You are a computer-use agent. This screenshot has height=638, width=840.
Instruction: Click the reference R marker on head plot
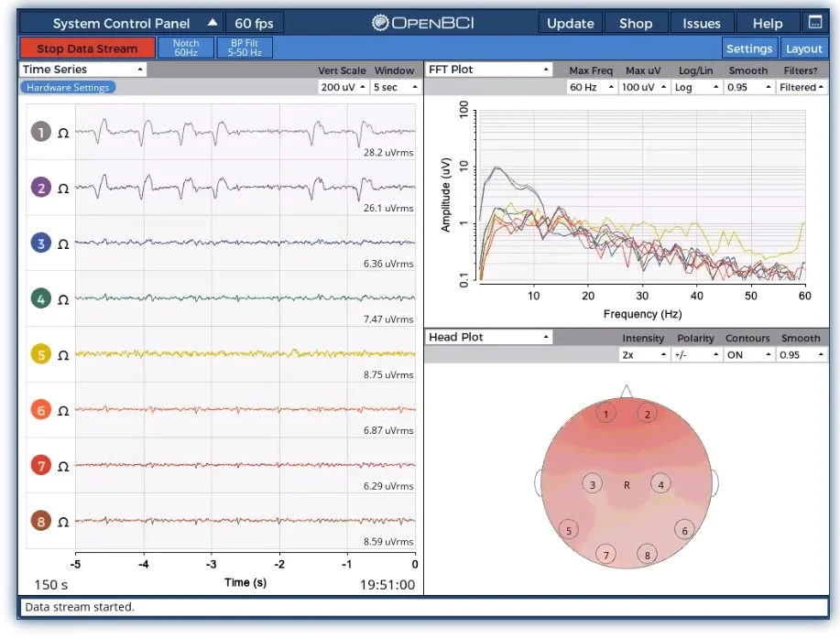tap(627, 485)
